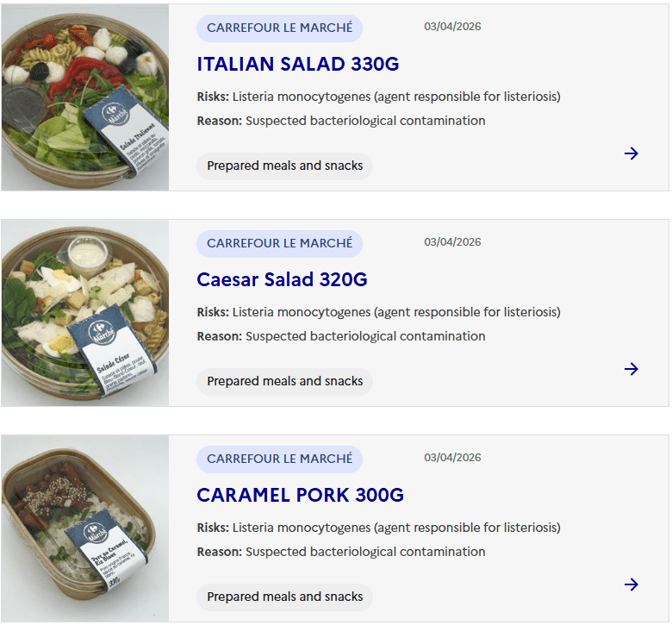Click Prepared meals and snacks tag under Caesar Salad
The width and height of the screenshot is (672, 625).
tap(284, 381)
